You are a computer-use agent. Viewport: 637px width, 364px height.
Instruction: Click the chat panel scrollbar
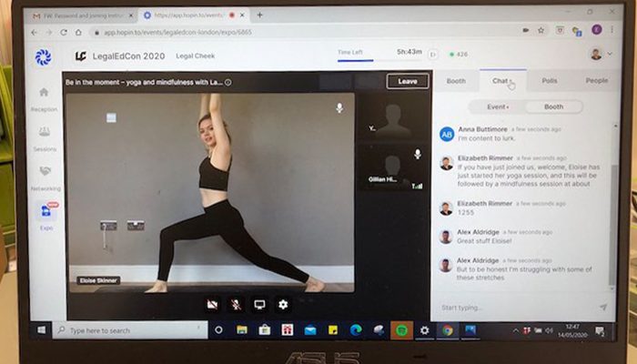click(612, 225)
